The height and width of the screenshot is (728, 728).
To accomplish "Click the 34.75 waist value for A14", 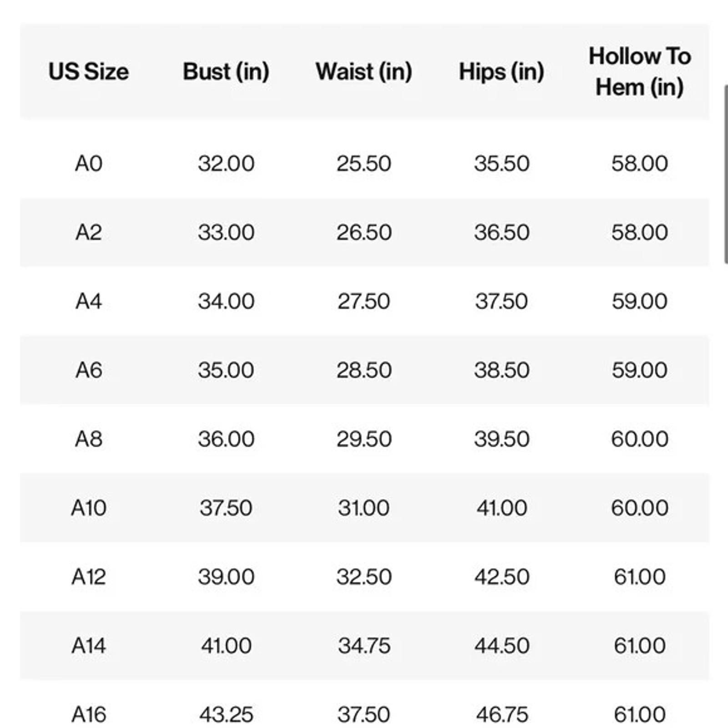I will [x=364, y=646].
